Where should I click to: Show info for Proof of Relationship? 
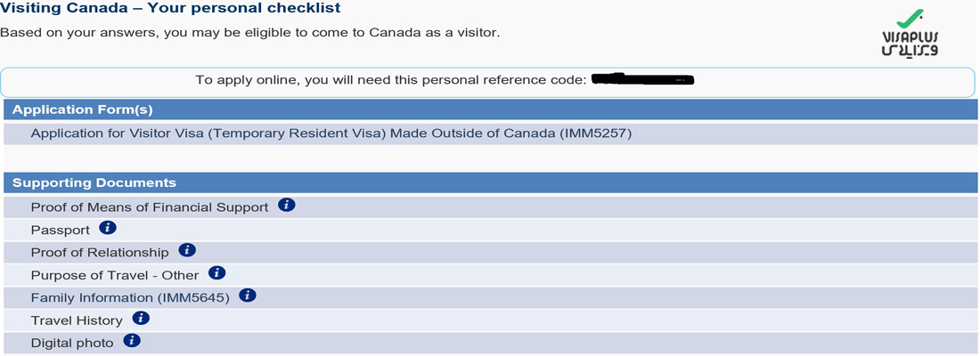[x=187, y=250]
